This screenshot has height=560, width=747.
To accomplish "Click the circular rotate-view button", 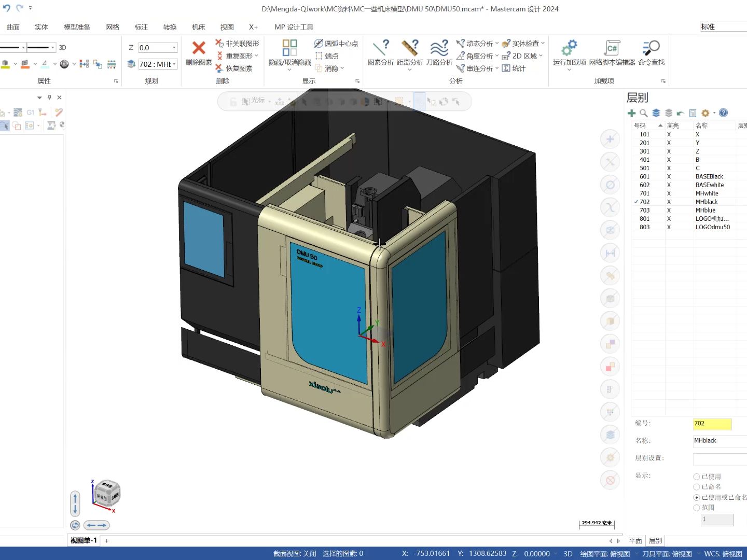I will [75, 525].
